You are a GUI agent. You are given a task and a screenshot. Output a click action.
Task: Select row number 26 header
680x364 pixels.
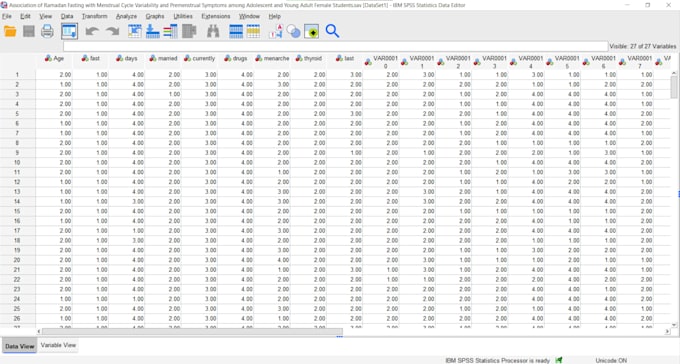pos(17,318)
